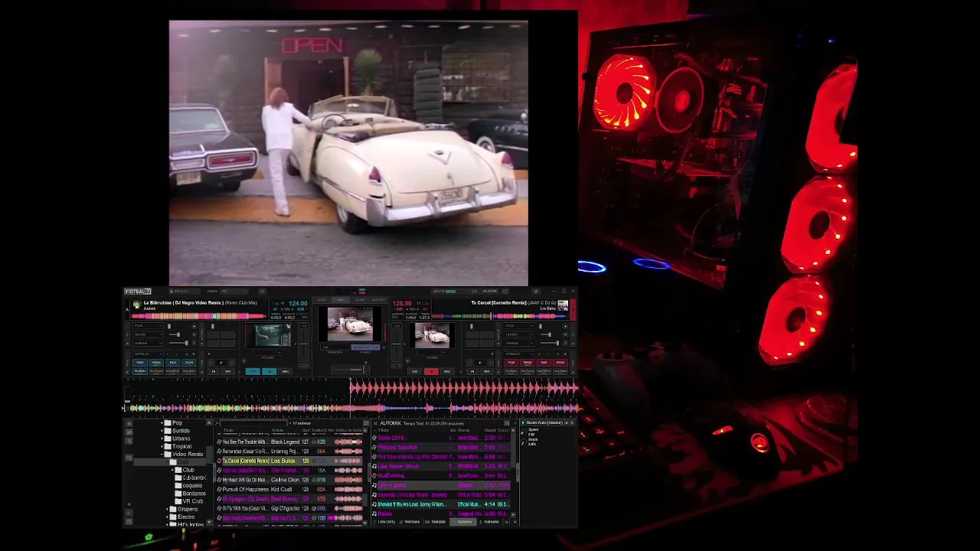
Task: Open the settings gear icon
Action: (x=536, y=291)
